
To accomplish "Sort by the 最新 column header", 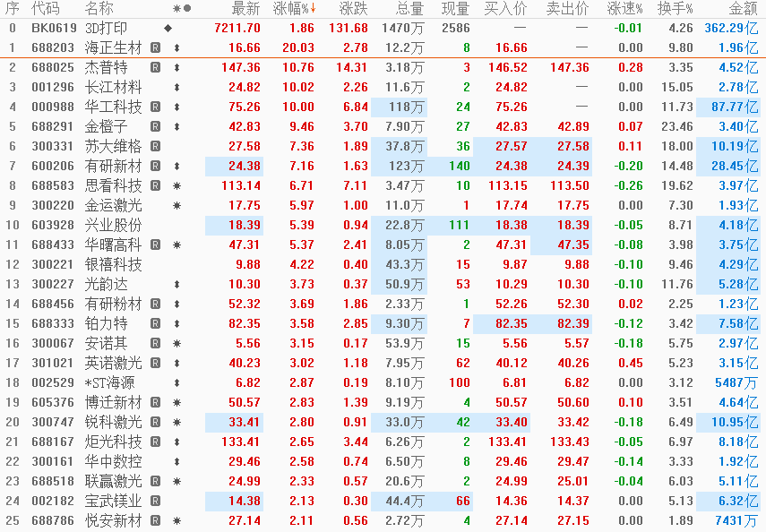I will tap(245, 8).
